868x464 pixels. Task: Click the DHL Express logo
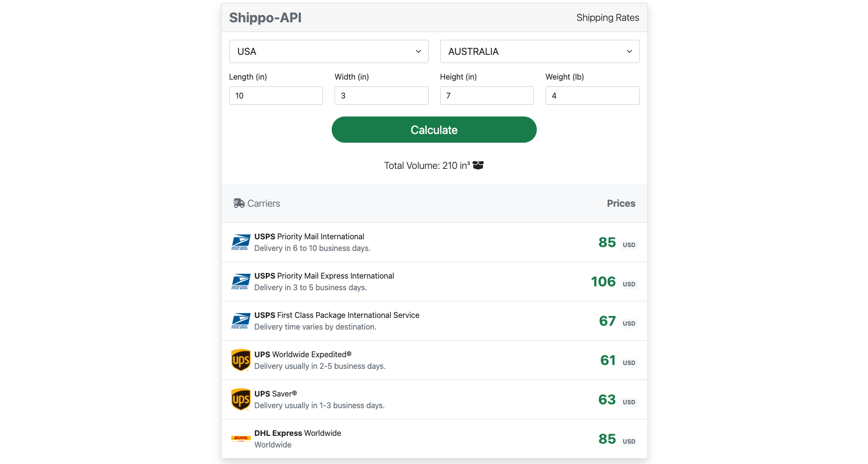(x=241, y=438)
